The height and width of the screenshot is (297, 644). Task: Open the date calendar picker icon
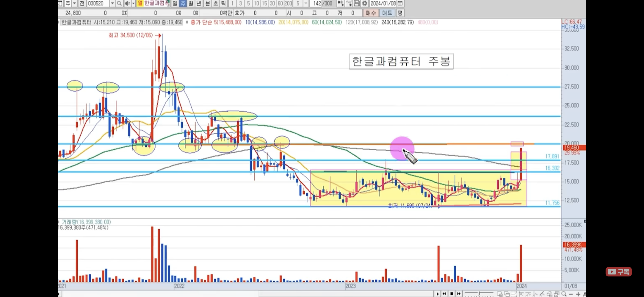point(400,3)
